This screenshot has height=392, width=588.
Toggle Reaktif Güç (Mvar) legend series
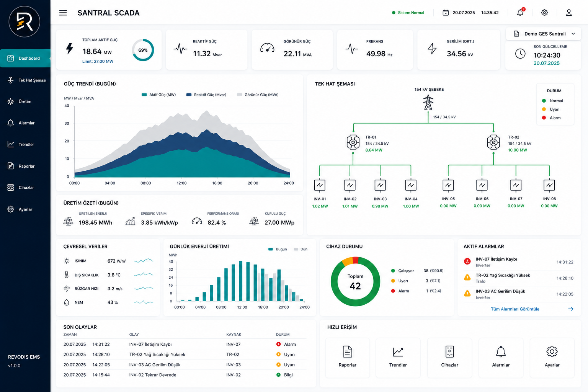click(206, 95)
